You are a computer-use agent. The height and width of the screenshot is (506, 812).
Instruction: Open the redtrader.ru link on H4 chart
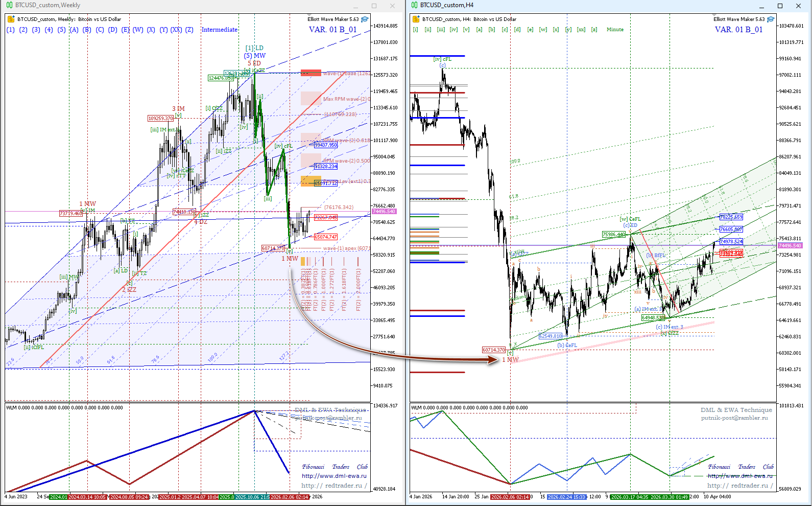coord(739,486)
